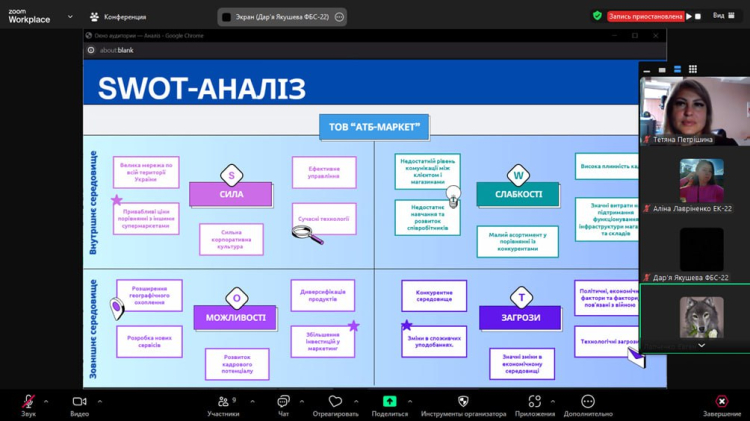
Task: Open the Вид view layout menu
Action: [x=723, y=17]
